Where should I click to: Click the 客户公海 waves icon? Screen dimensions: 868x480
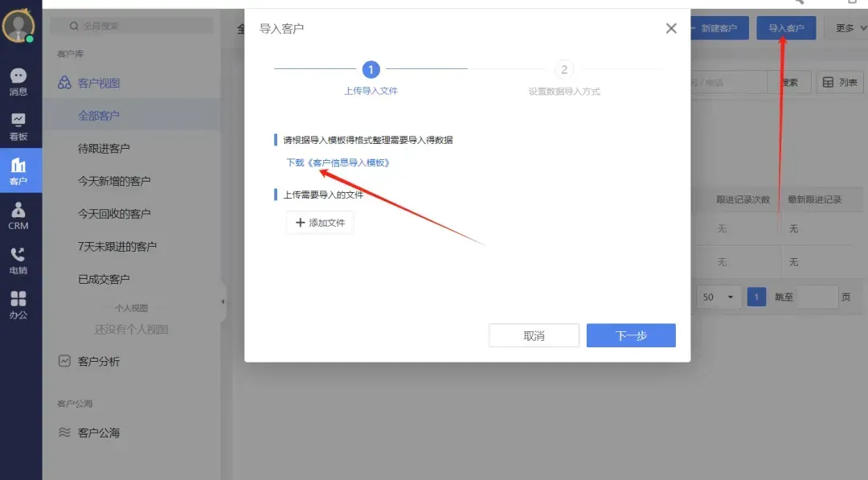[65, 432]
